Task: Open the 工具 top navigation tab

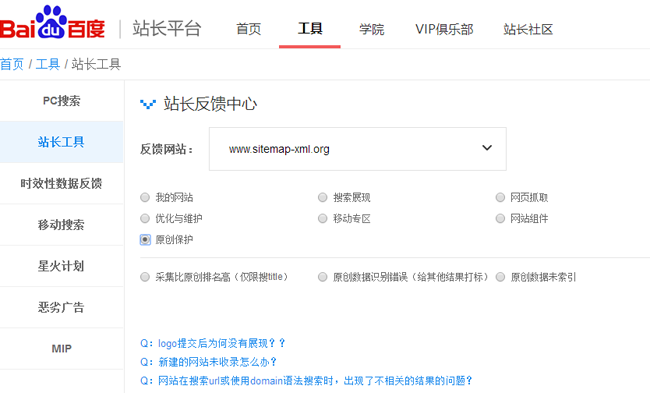Action: tap(310, 29)
